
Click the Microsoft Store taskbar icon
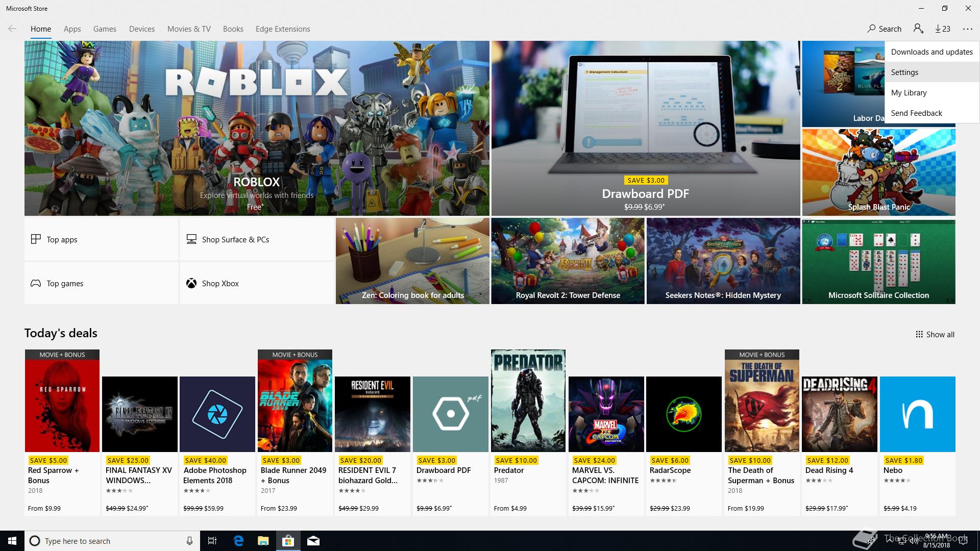pos(288,541)
